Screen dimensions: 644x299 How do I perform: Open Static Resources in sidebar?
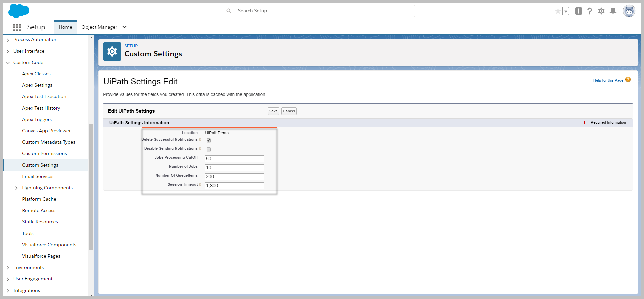[x=40, y=222]
